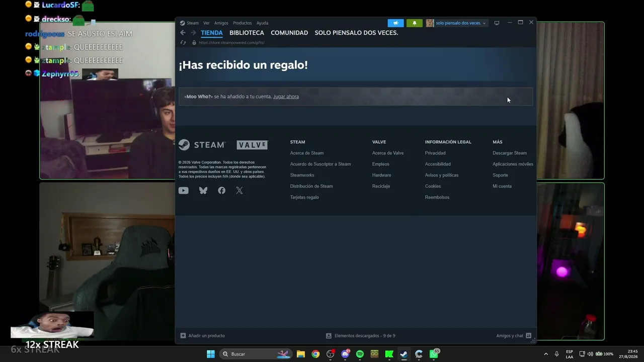Click the Steam store URL address
The image size is (644, 362).
click(231, 43)
